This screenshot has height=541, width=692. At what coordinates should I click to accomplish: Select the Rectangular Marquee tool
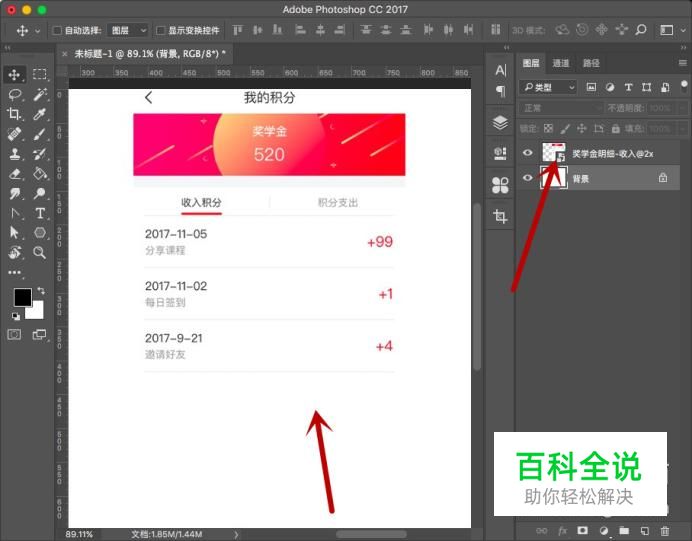40,74
